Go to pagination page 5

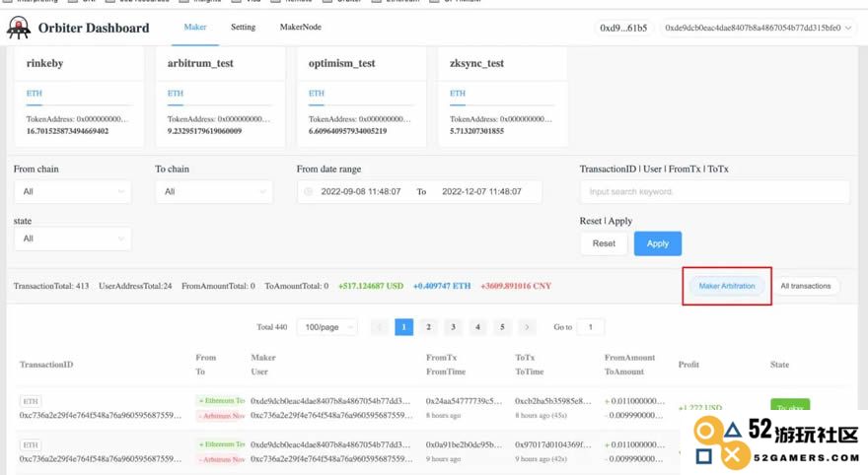[502, 327]
